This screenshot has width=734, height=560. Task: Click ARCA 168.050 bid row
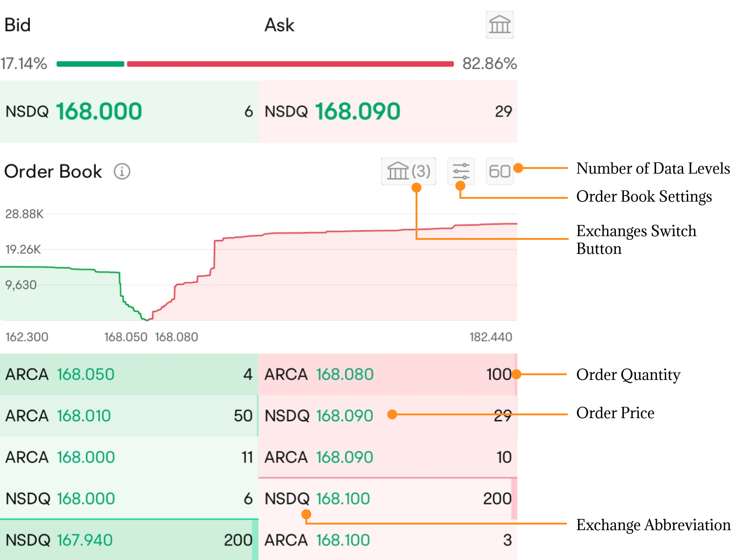pos(129,374)
